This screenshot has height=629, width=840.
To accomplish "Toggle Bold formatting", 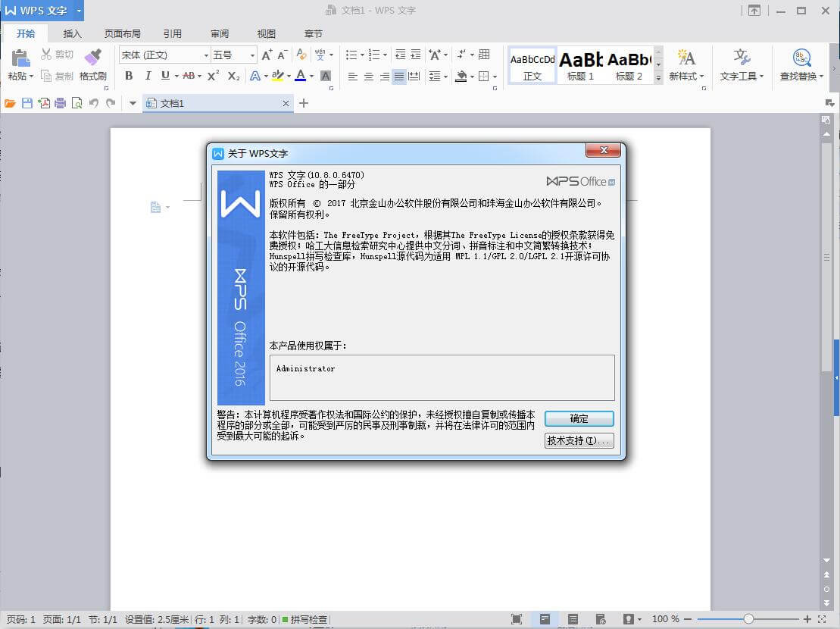I will pos(129,76).
